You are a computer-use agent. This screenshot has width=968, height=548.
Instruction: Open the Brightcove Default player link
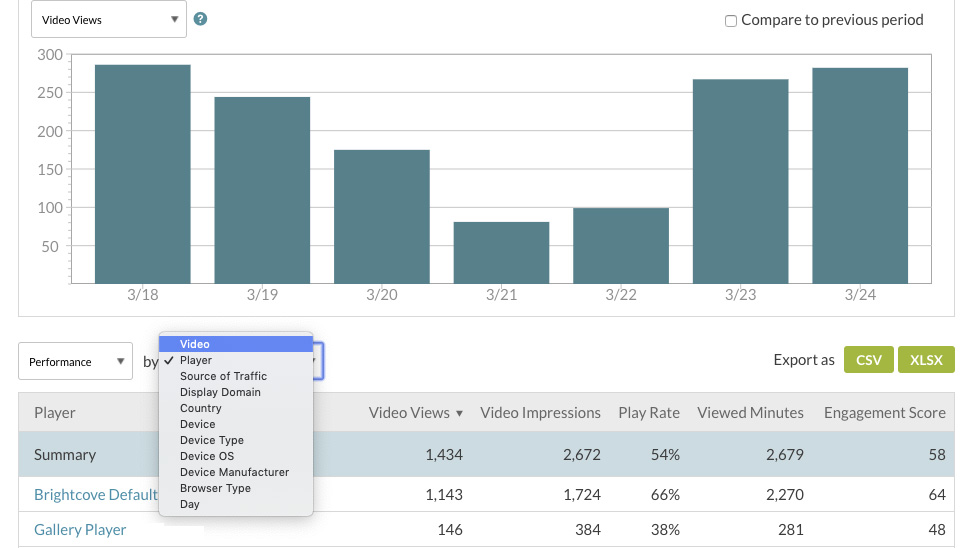tap(95, 494)
